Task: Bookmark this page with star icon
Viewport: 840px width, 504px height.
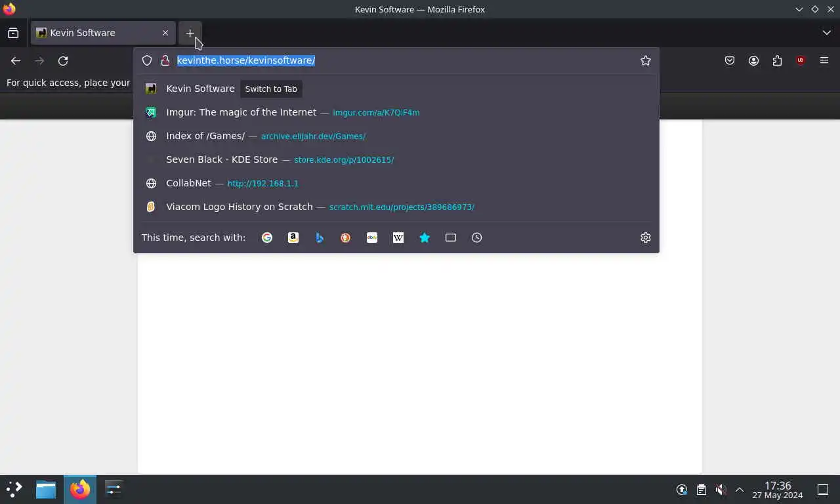Action: coord(646,60)
